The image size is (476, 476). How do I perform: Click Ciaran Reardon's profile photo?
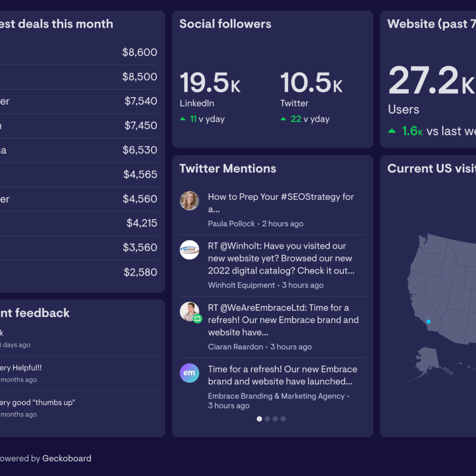click(x=189, y=311)
